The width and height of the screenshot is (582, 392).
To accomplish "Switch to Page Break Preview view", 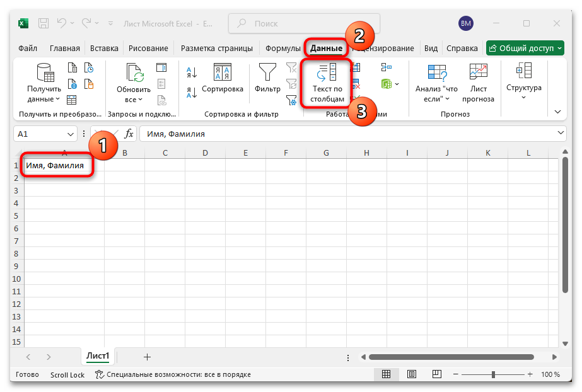I will [436, 374].
